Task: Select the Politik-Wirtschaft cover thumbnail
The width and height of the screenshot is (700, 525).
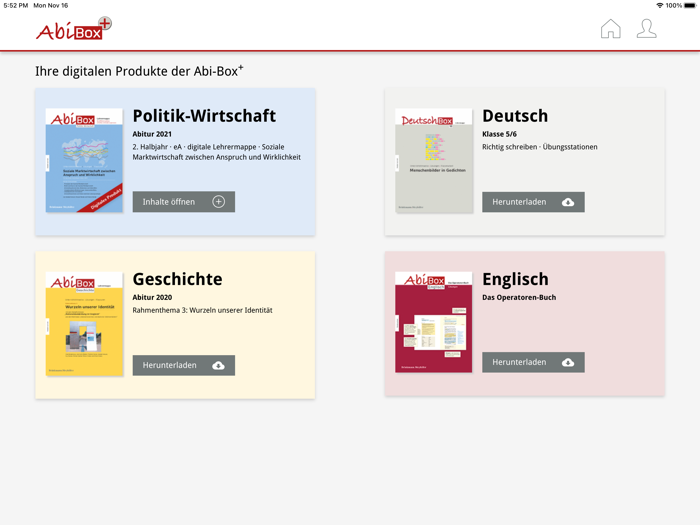Action: pyautogui.click(x=84, y=160)
